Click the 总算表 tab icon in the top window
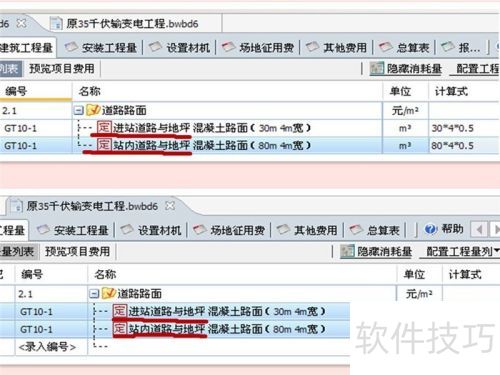 [x=386, y=47]
